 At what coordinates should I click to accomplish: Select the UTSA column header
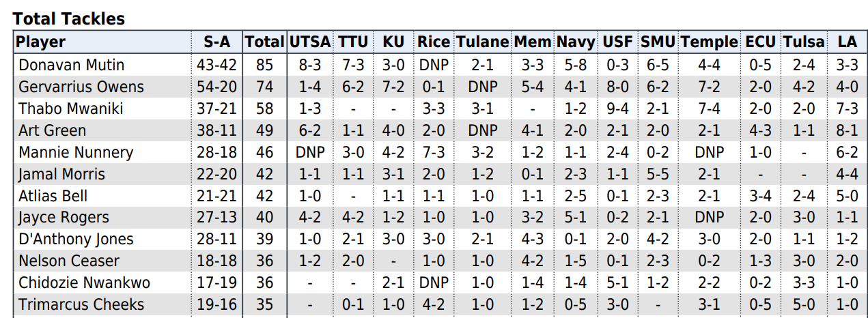click(x=310, y=42)
